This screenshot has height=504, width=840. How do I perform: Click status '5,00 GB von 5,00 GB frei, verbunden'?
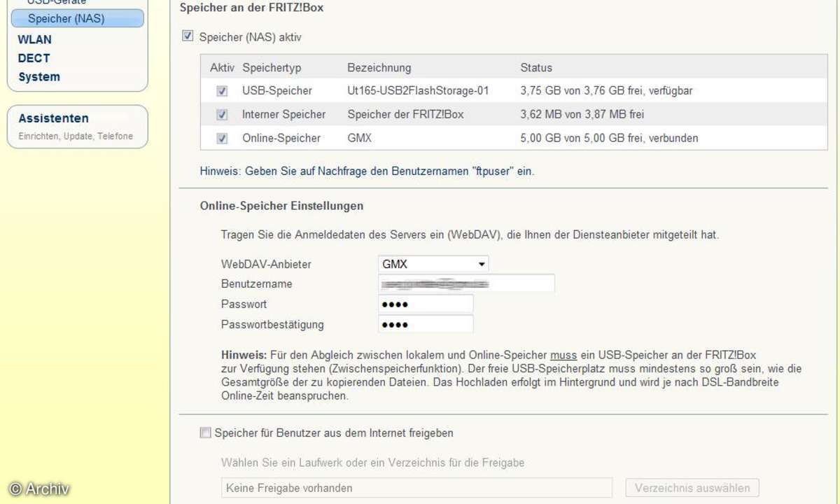click(610, 139)
